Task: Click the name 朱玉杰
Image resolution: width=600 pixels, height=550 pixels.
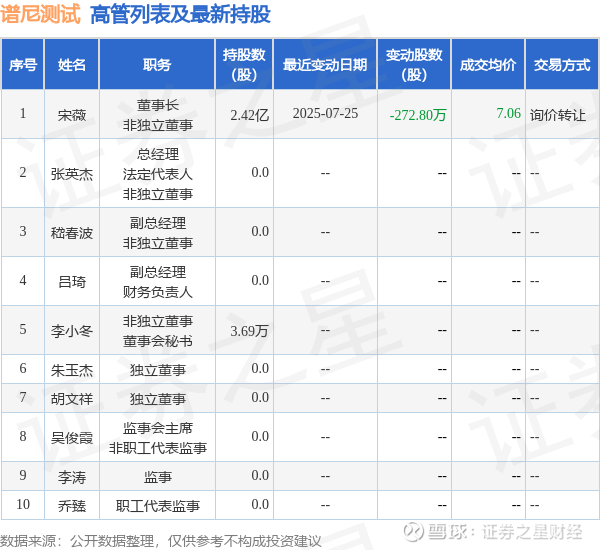Action: pos(72,370)
